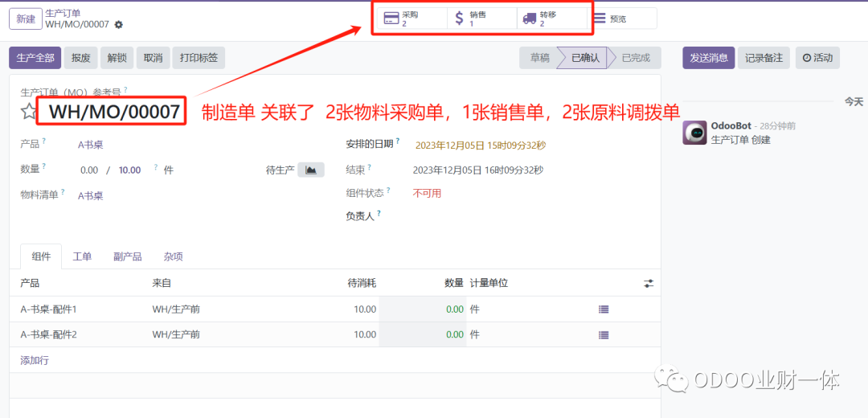Click the 待生产 forecast chart icon
The image size is (868, 418).
(310, 170)
